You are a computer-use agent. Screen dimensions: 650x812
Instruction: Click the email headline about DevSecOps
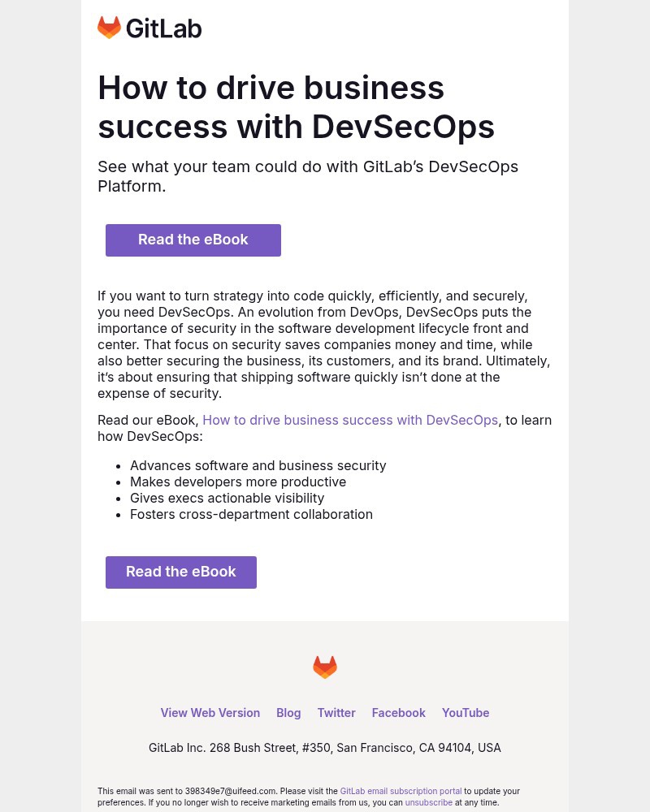(x=296, y=106)
